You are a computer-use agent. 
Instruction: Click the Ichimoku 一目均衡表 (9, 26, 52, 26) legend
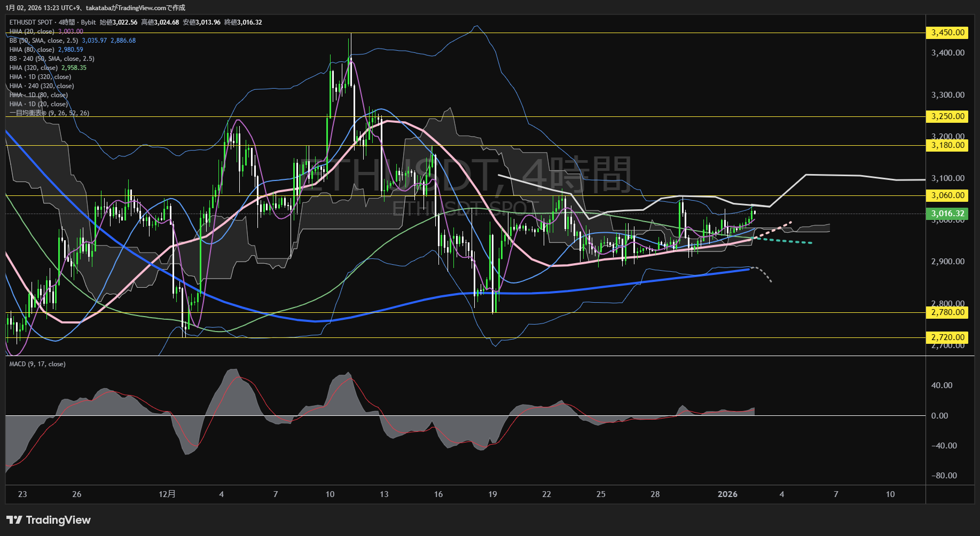tap(49, 113)
